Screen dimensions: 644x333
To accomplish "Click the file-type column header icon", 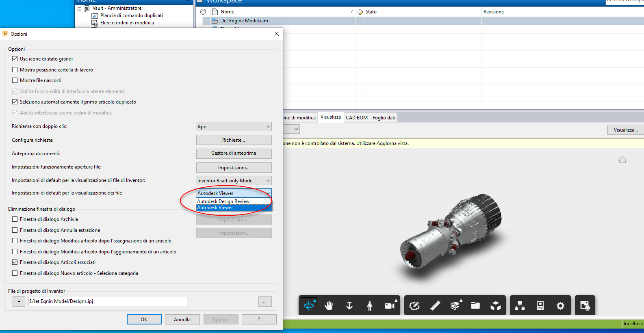I will pos(215,12).
